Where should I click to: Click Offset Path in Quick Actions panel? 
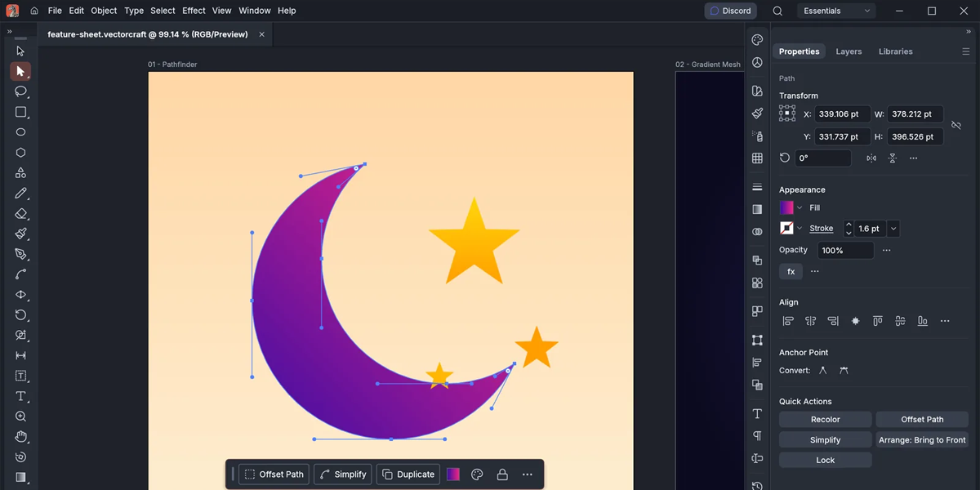(922, 419)
